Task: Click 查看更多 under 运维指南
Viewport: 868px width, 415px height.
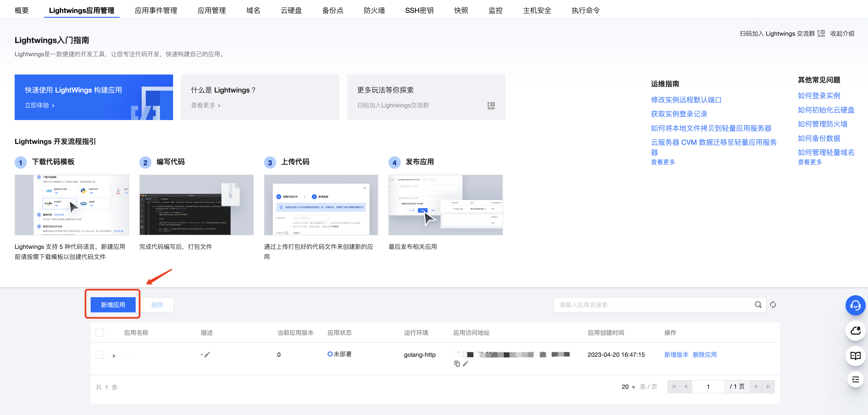Action: (x=663, y=162)
